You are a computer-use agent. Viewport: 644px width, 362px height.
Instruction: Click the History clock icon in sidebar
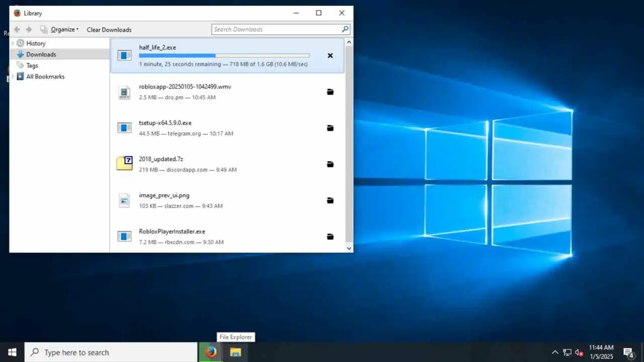21,43
